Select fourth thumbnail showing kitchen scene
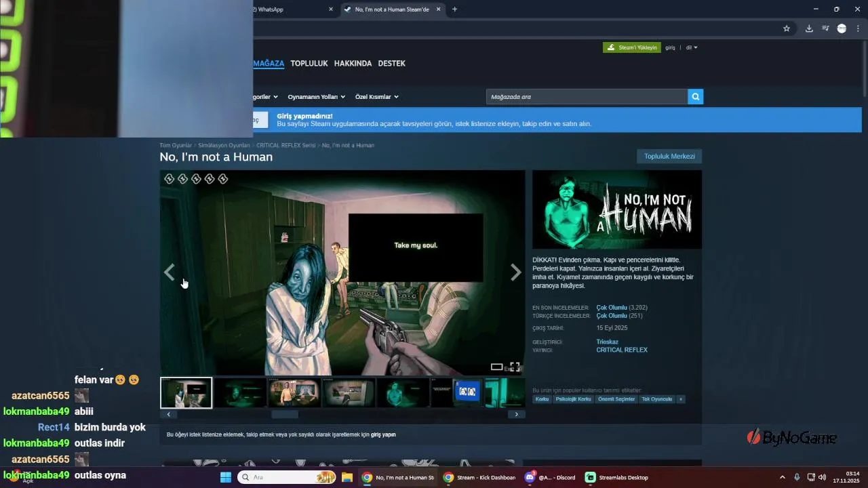This screenshot has height=488, width=868. [348, 393]
